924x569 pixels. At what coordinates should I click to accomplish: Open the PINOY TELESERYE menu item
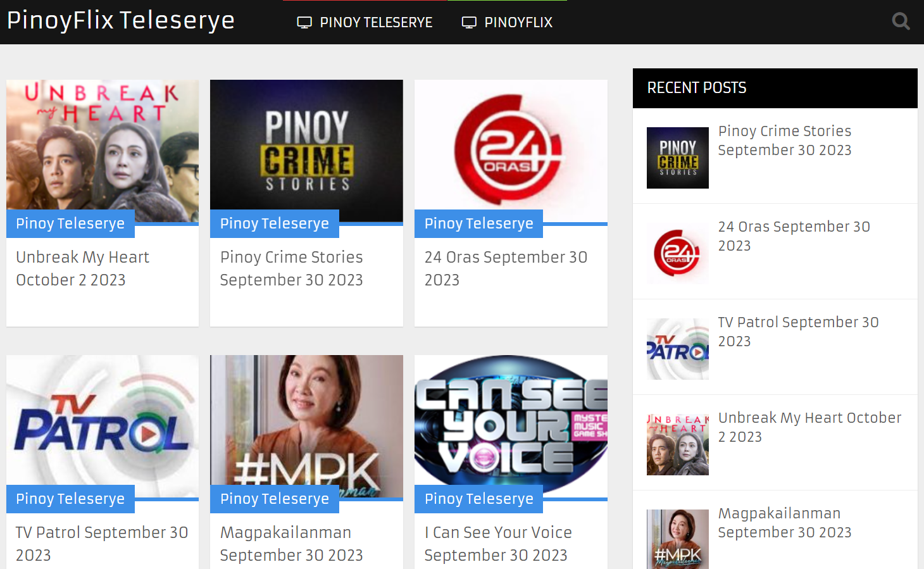(x=376, y=22)
